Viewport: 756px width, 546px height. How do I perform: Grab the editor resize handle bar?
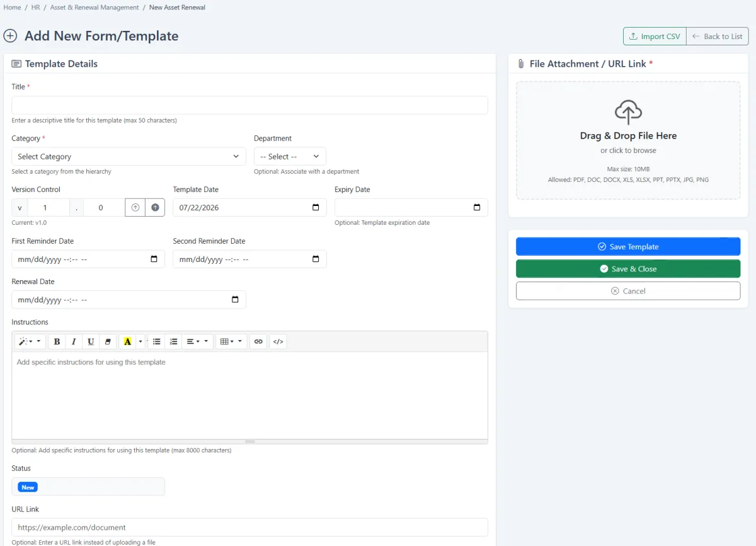(249, 441)
